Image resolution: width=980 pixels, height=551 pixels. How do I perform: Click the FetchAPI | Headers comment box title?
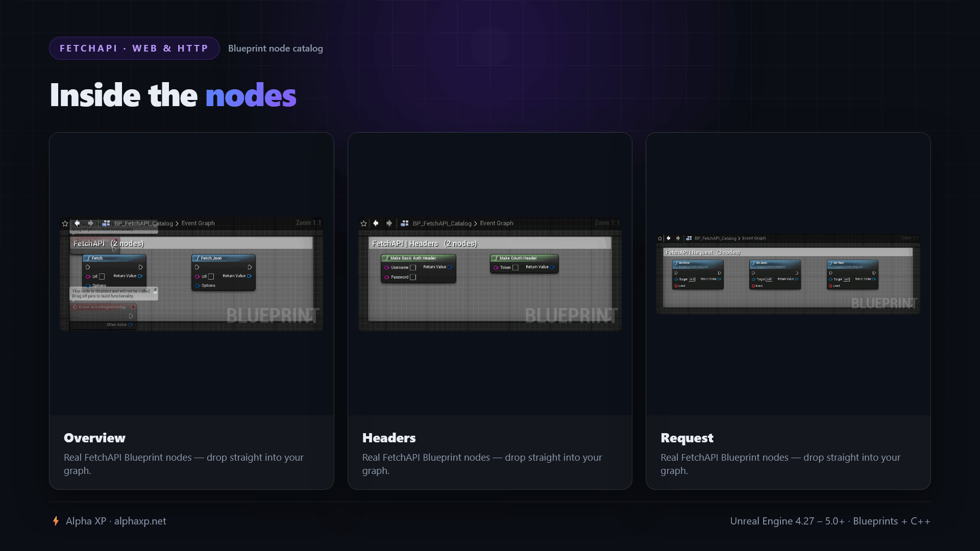tap(425, 243)
